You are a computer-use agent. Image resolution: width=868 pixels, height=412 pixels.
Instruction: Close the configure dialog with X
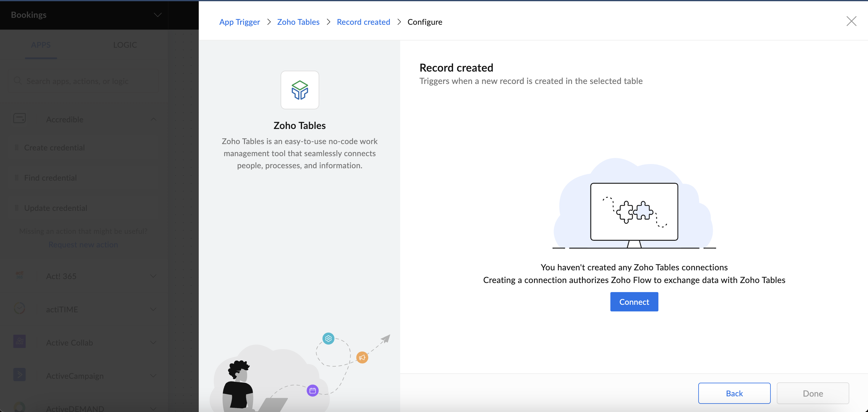tap(851, 21)
